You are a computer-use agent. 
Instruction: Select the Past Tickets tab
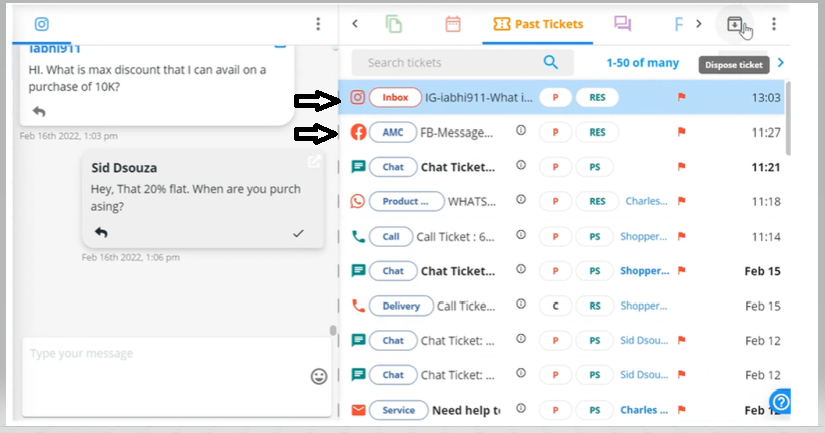538,24
